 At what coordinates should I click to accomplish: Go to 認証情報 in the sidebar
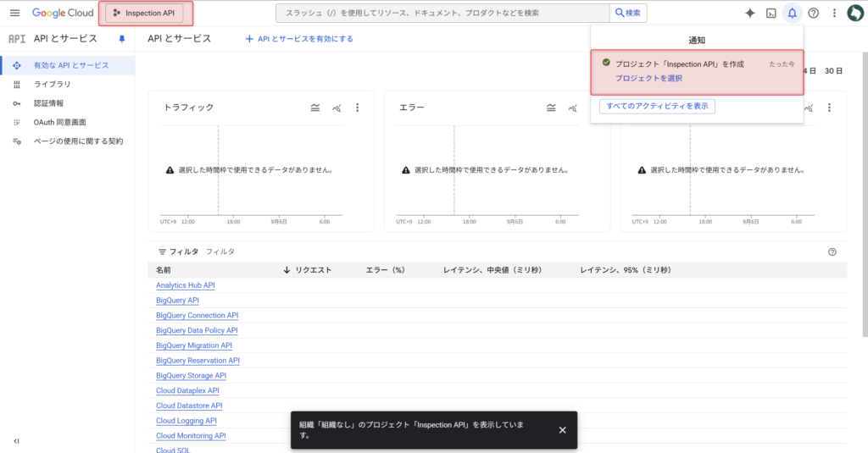tap(48, 103)
